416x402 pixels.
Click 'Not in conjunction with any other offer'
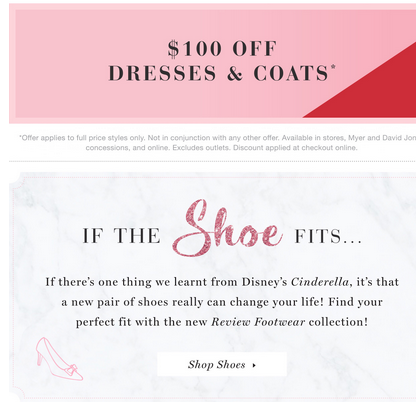(x=213, y=138)
